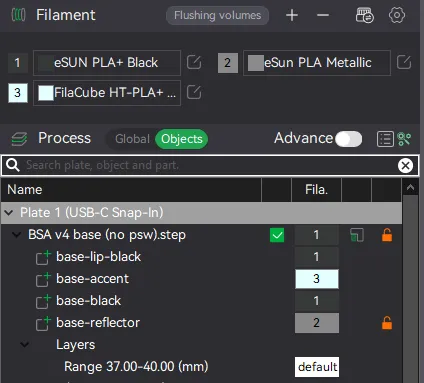Add a filament with the plus icon
Viewport: 424px width, 383px height.
(x=292, y=15)
